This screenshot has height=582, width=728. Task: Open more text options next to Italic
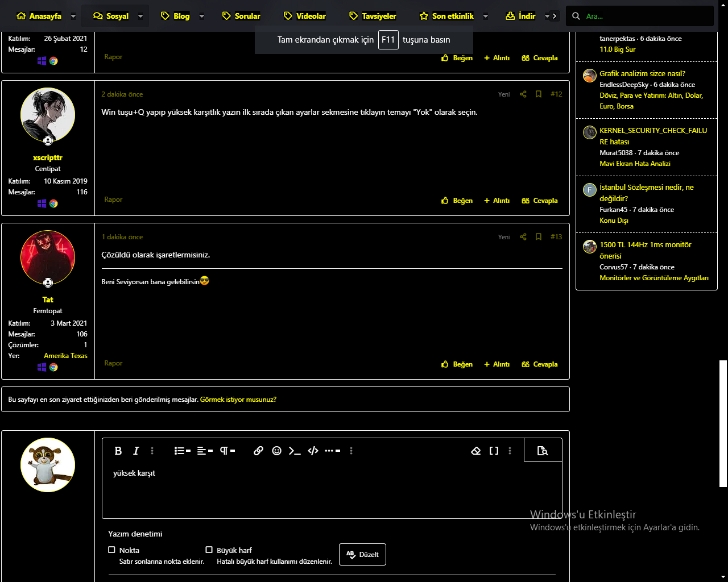pos(152,451)
